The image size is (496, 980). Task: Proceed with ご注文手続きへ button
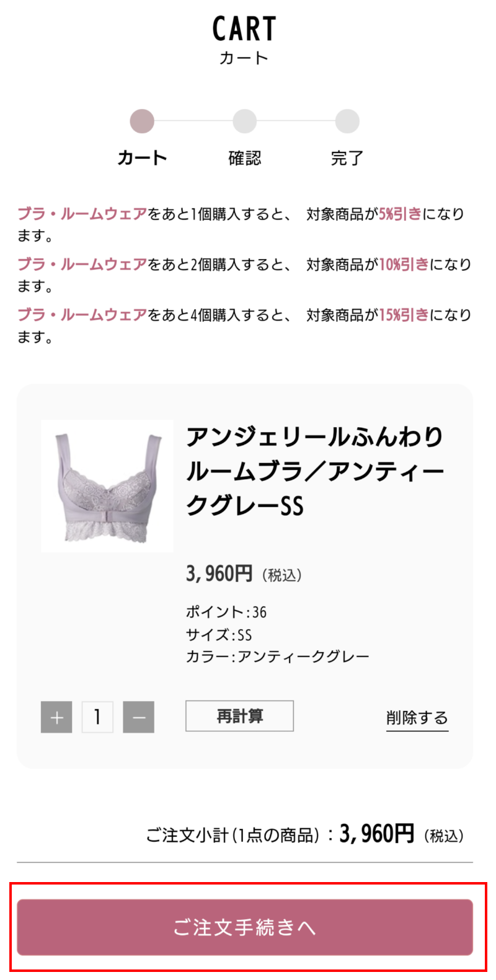pos(245,927)
